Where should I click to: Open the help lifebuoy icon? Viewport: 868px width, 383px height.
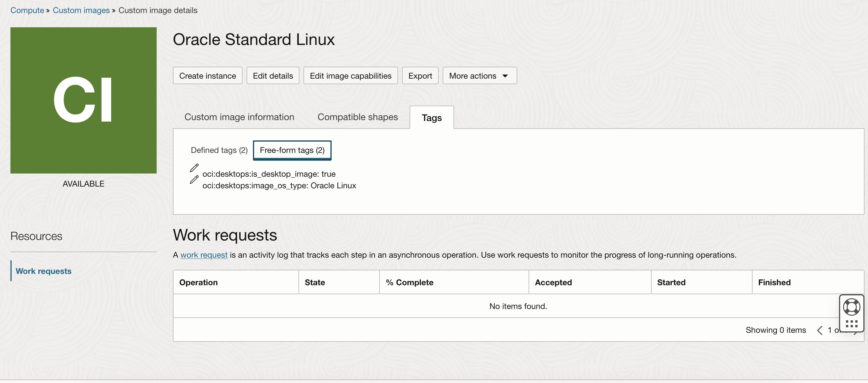pos(851,307)
